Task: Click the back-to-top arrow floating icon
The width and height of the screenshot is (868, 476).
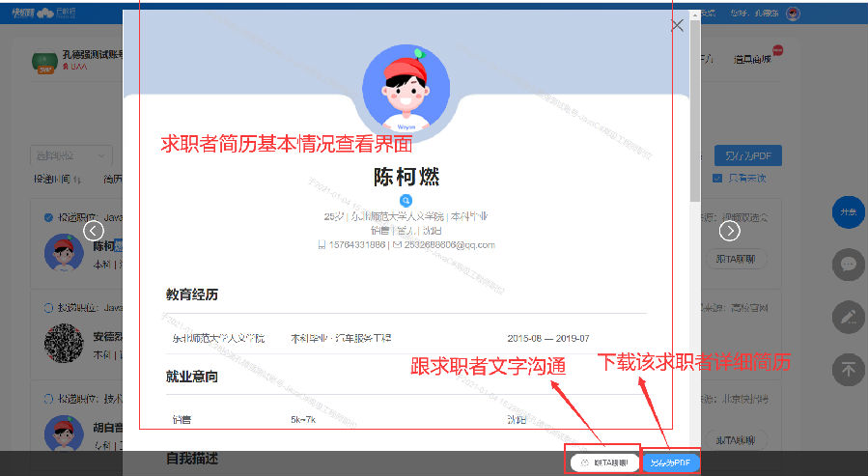Action: point(849,369)
